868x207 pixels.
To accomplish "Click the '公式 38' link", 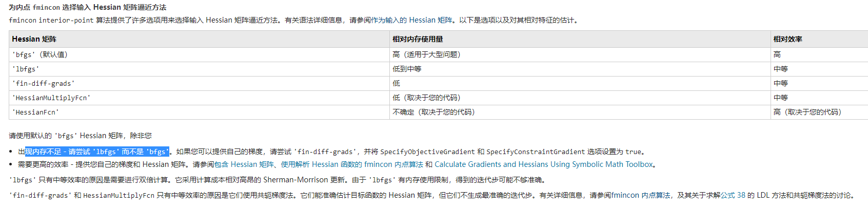I will pyautogui.click(x=733, y=195).
